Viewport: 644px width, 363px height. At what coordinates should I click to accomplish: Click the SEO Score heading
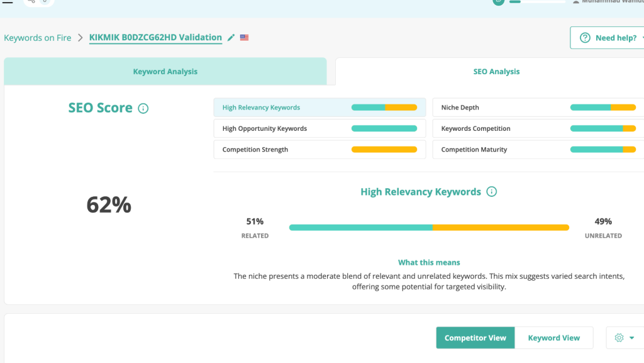(100, 108)
